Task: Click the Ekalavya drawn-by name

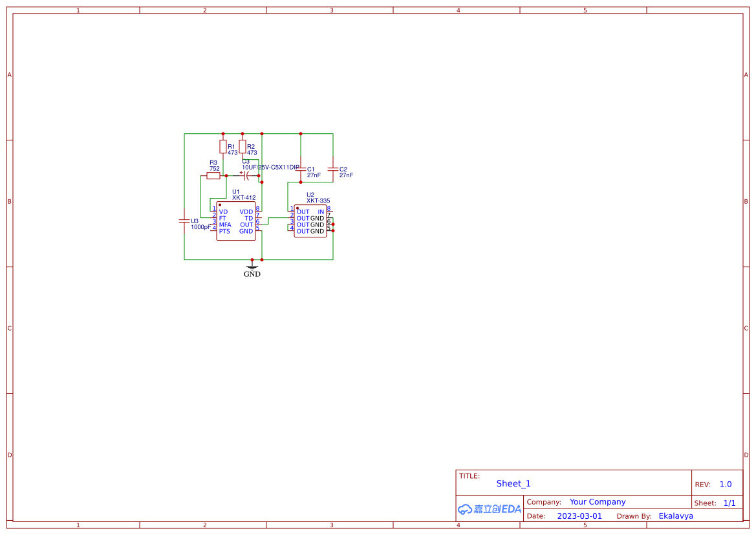Action: 676,516
